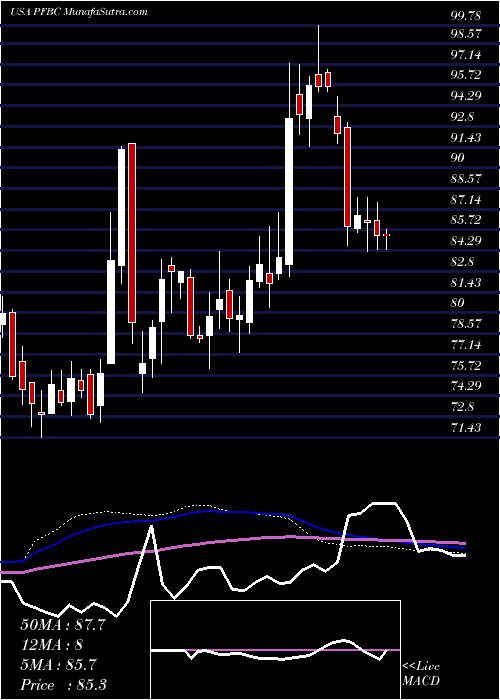This screenshot has height=700, width=500.
Task: Click the 72.8 price axis label
Action: tap(462, 407)
